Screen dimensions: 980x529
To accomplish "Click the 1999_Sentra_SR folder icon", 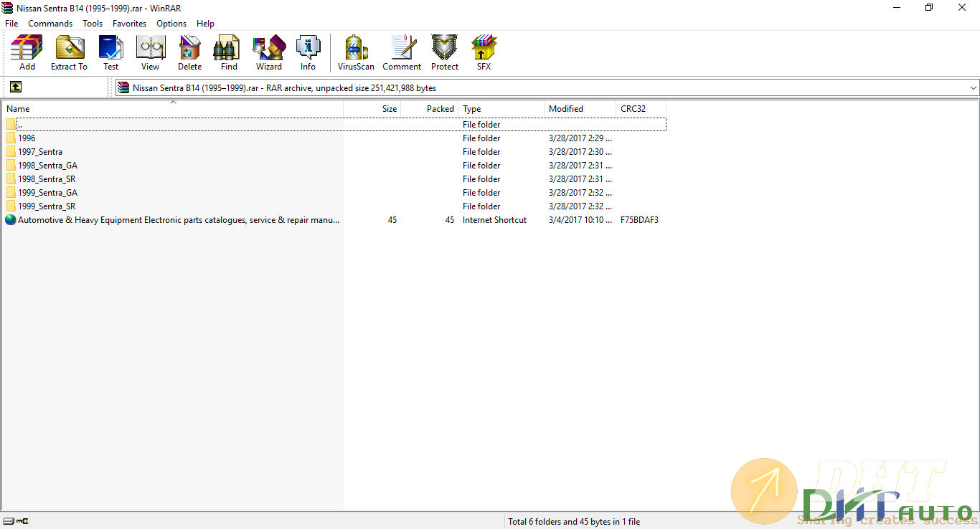I will coord(11,206).
